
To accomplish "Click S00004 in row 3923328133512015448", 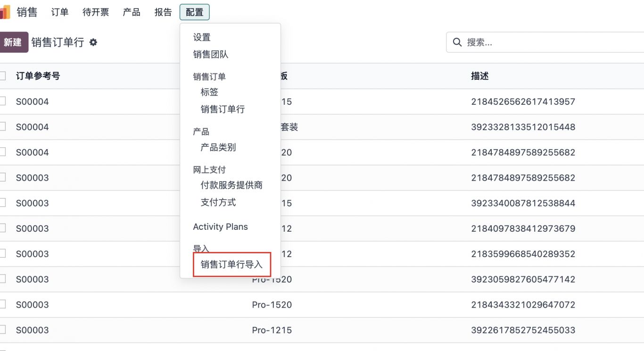I will click(x=33, y=127).
